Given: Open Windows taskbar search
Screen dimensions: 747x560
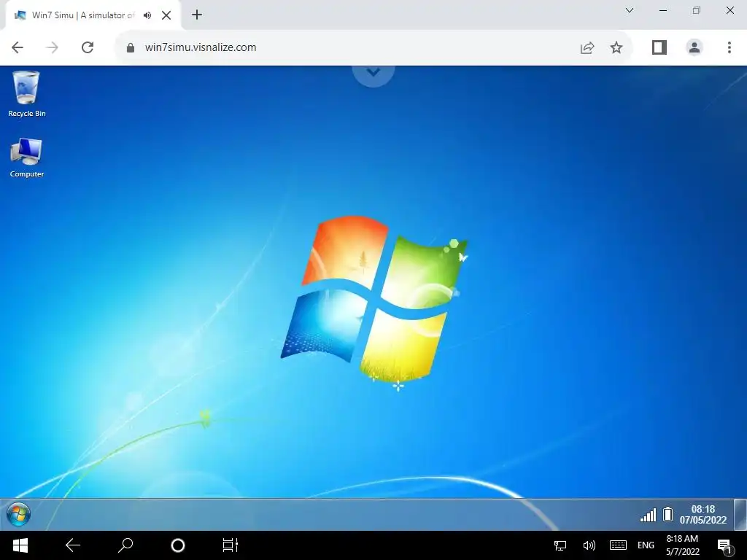Looking at the screenshot, I should click(125, 545).
